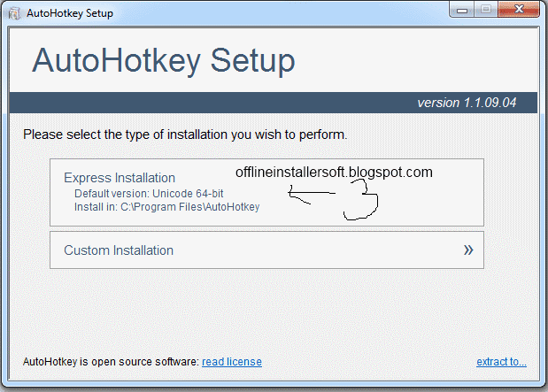Expand Custom Installation via double chevron

[x=468, y=250]
